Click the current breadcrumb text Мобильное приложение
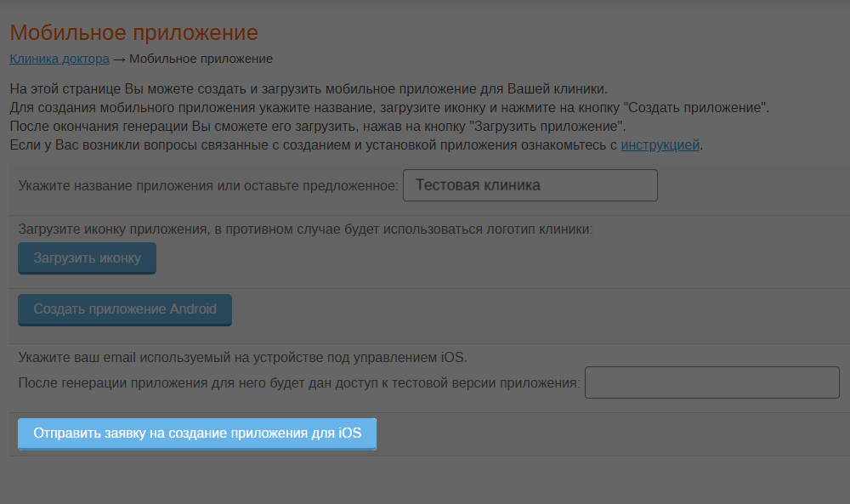The image size is (850, 504). (x=201, y=59)
